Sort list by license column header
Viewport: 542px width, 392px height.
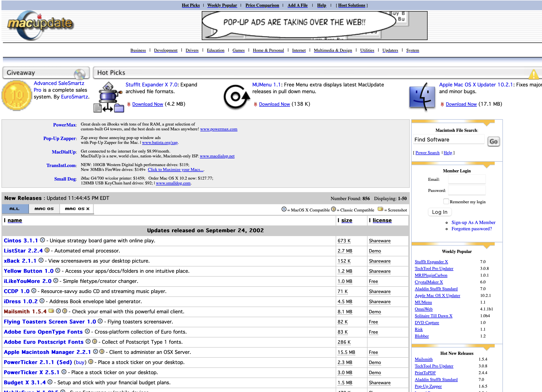(382, 220)
